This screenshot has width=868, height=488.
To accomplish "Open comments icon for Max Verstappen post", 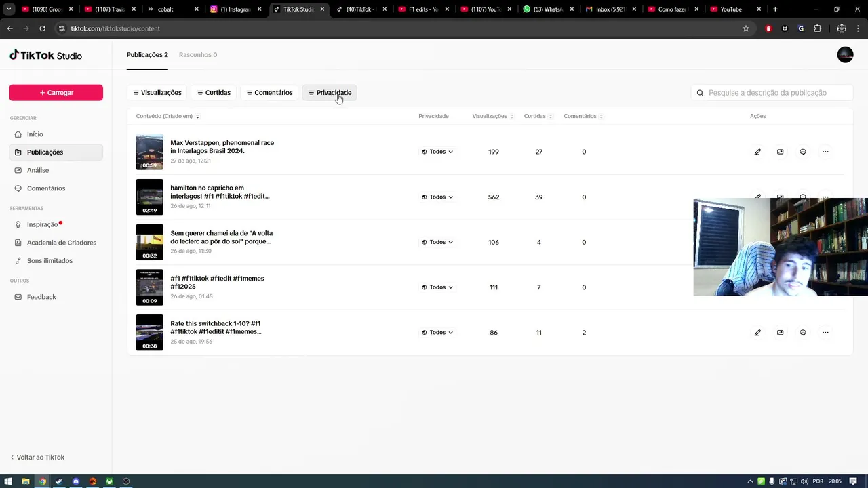I will pos(803,152).
